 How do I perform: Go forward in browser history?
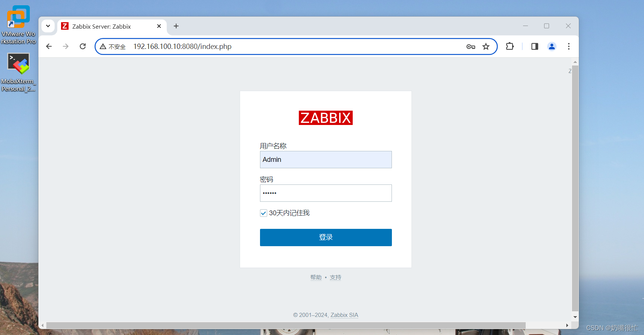point(66,46)
